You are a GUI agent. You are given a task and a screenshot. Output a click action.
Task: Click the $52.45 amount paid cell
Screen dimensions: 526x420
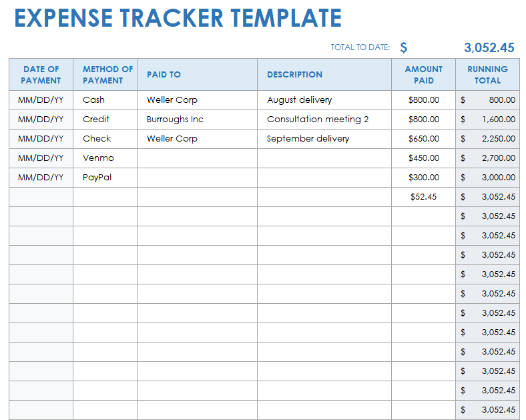(x=423, y=197)
